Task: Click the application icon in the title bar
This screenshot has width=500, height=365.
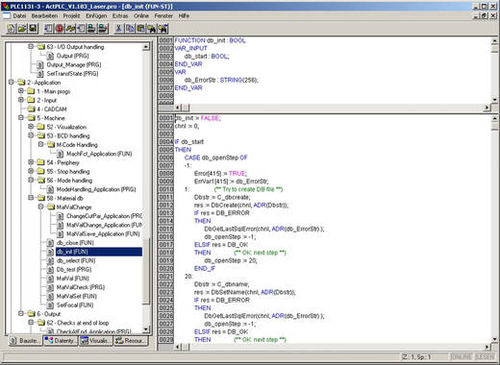Action: pos(5,6)
